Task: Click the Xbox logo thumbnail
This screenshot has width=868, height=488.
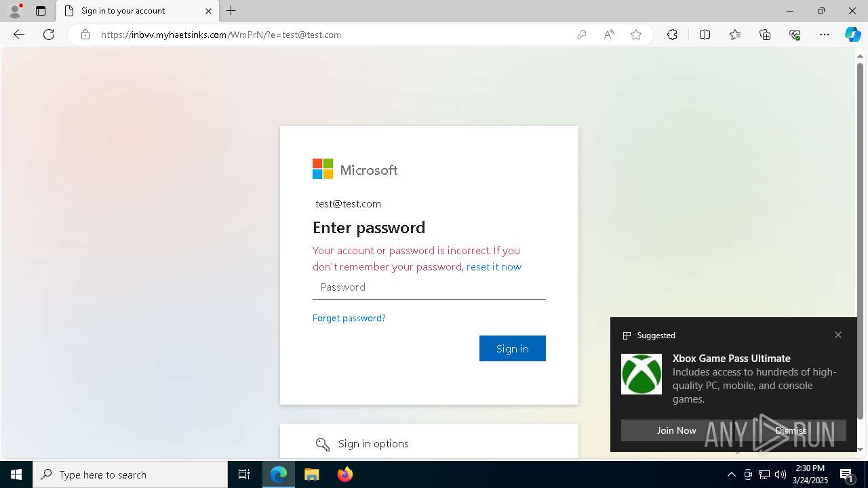Action: tap(642, 374)
